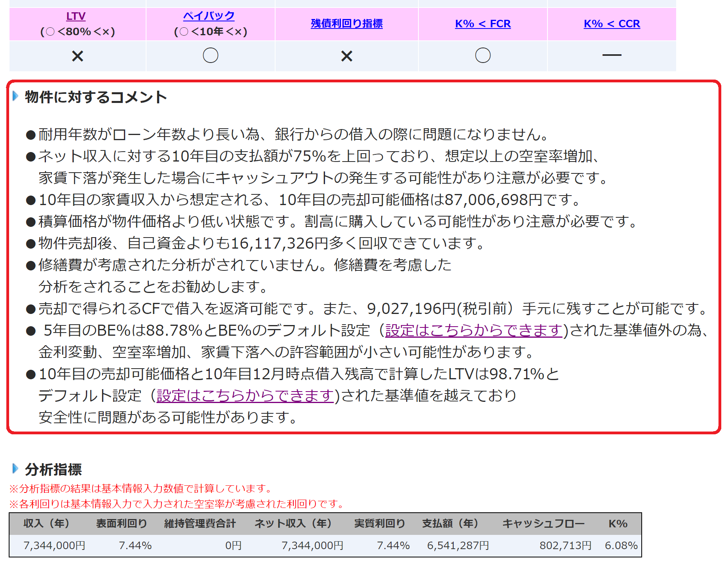Click the 6,541,287円 payment amount cell
The image size is (728, 561).
458,546
